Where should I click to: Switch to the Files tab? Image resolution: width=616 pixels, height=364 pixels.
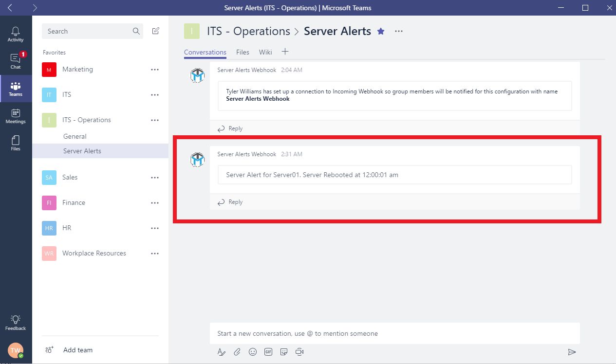tap(243, 52)
